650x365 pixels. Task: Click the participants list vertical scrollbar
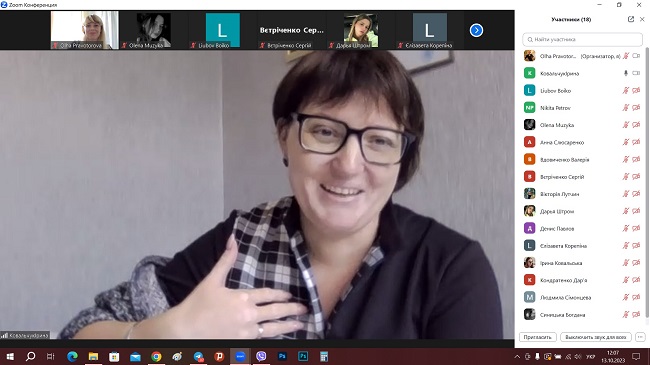click(x=647, y=182)
